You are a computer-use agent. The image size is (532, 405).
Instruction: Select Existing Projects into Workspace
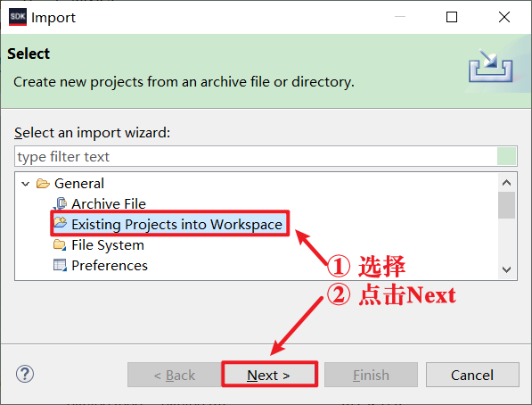(x=176, y=224)
